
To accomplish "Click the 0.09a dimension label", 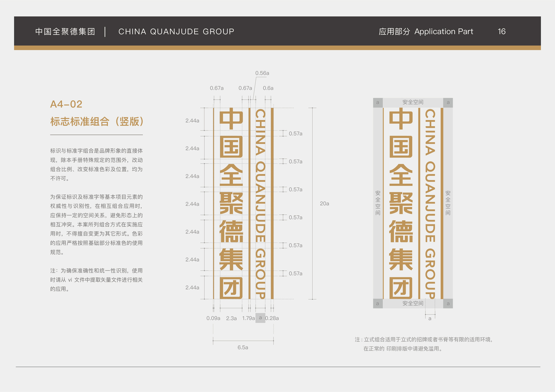I will click(213, 318).
